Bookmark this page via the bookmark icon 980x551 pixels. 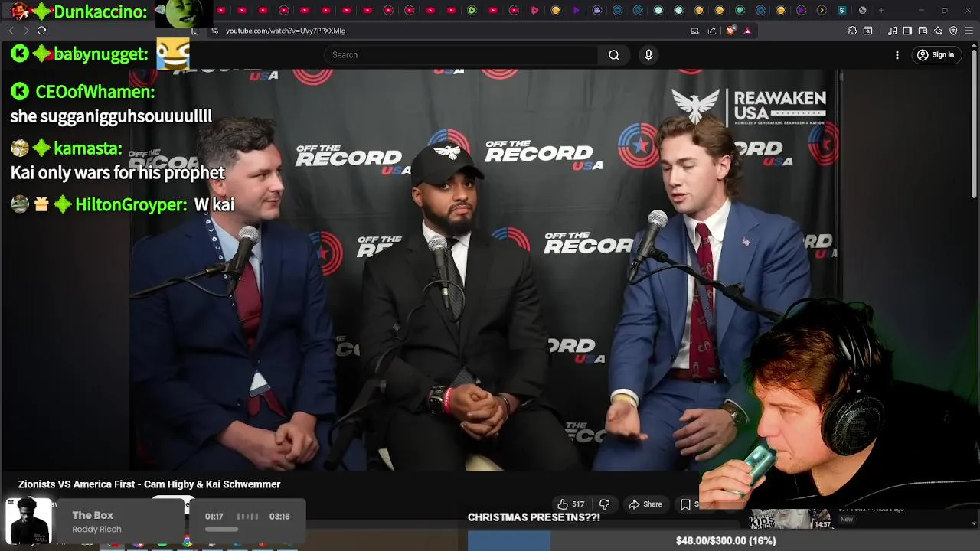click(195, 31)
